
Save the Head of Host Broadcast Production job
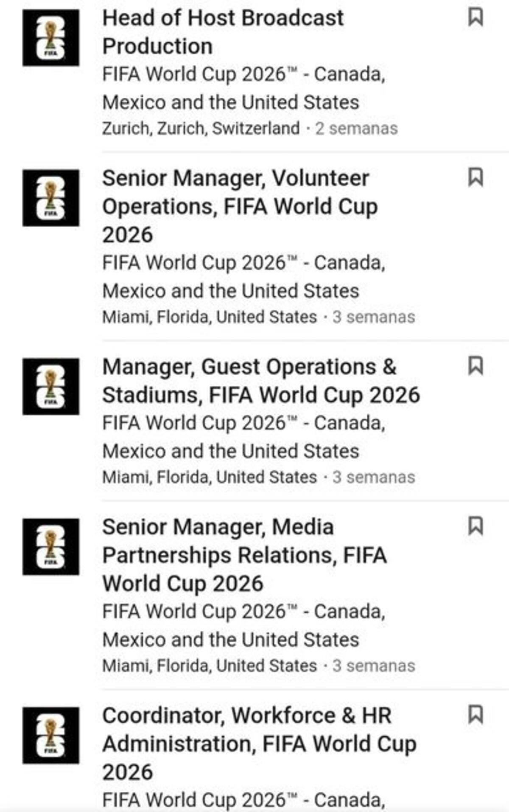475,17
